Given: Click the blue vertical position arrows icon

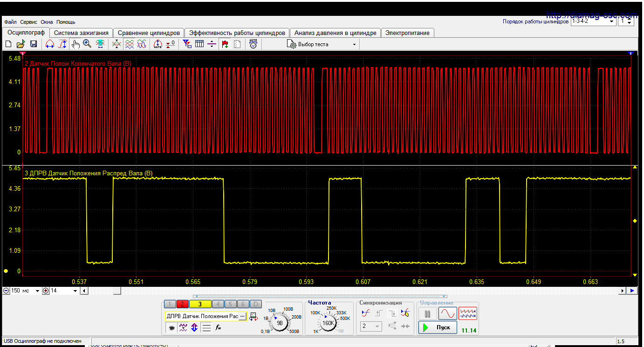Looking at the screenshot, I should tap(195, 328).
